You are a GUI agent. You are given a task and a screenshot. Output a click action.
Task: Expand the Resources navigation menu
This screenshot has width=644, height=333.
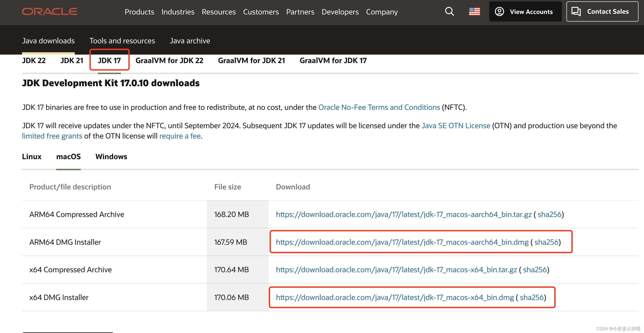pyautogui.click(x=219, y=12)
